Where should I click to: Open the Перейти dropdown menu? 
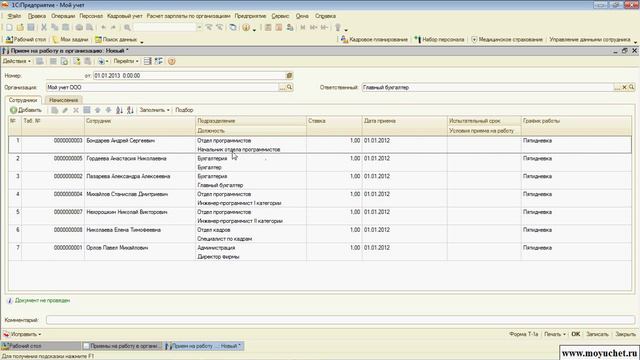tap(126, 61)
